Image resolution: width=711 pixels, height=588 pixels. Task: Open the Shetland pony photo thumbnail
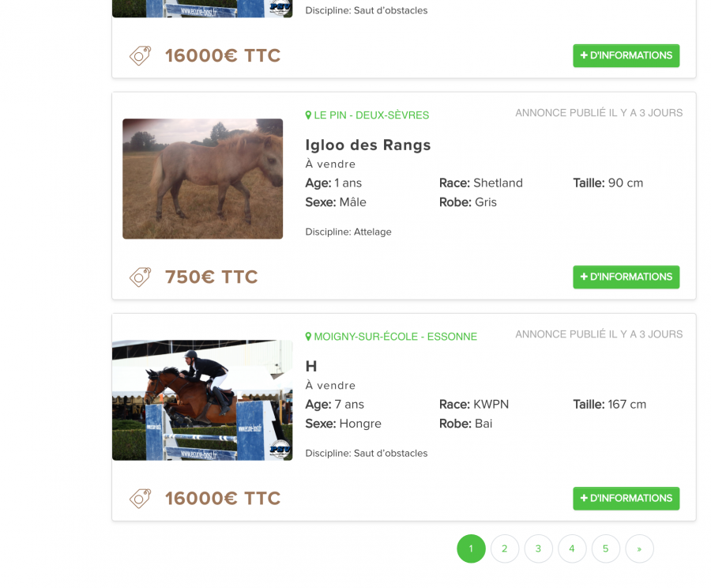click(x=203, y=179)
